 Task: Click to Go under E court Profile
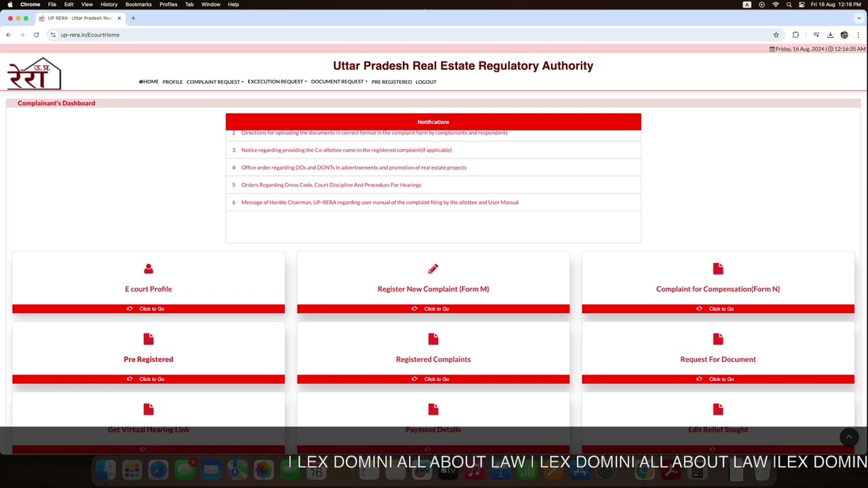tap(149, 309)
